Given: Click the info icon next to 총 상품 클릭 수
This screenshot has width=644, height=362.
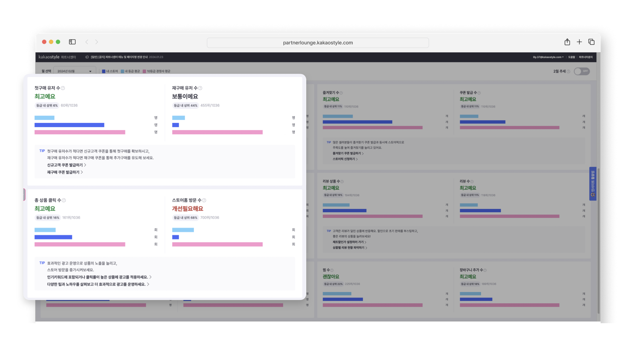Looking at the screenshot, I should pyautogui.click(x=64, y=200).
